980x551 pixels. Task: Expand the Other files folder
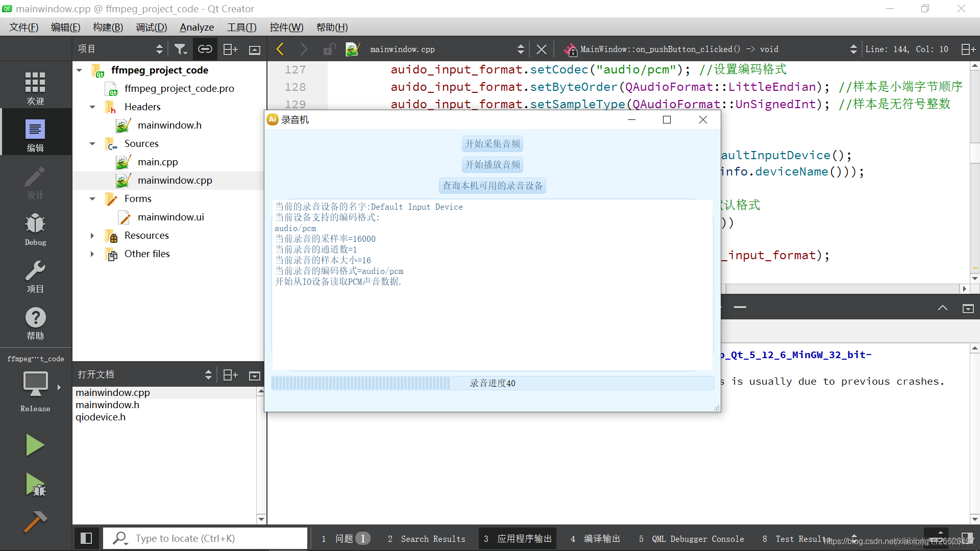92,254
